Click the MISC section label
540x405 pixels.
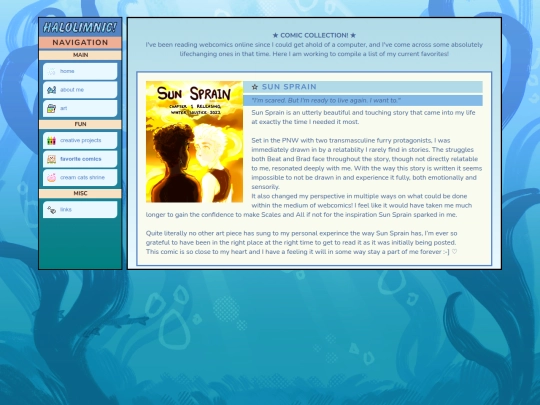(x=80, y=194)
